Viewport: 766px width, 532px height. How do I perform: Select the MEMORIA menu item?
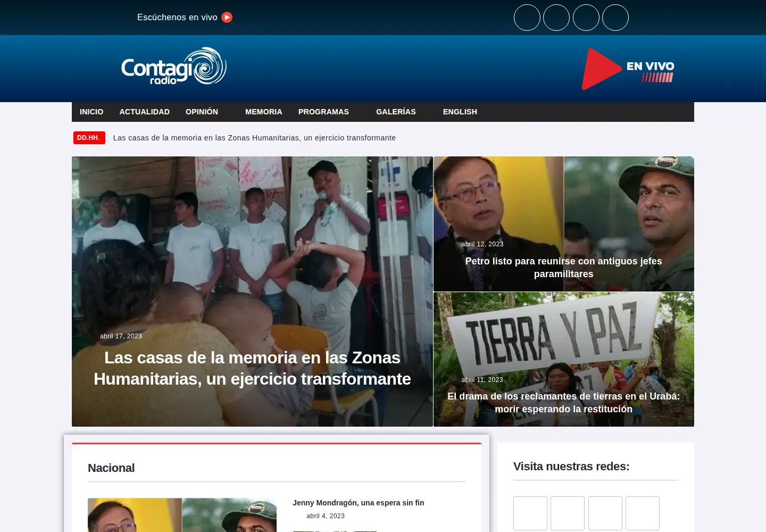tap(264, 112)
